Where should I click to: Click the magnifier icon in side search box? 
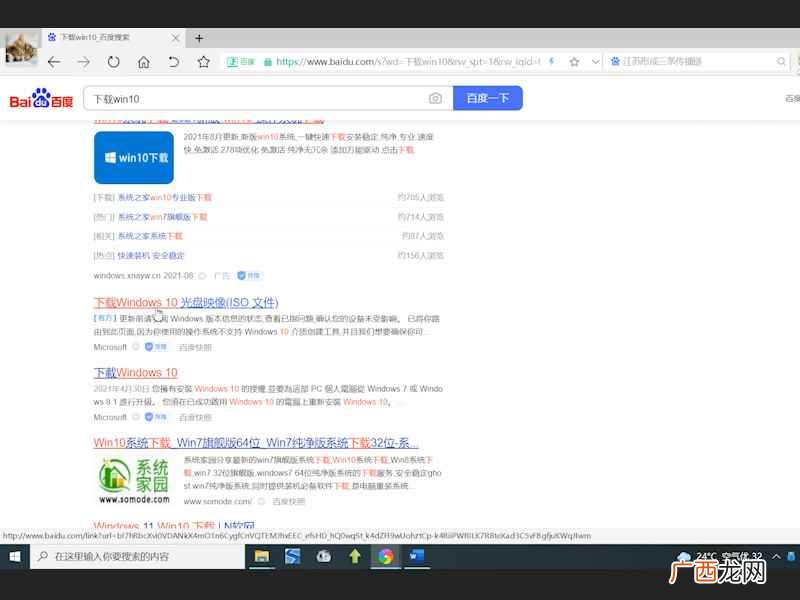click(781, 62)
